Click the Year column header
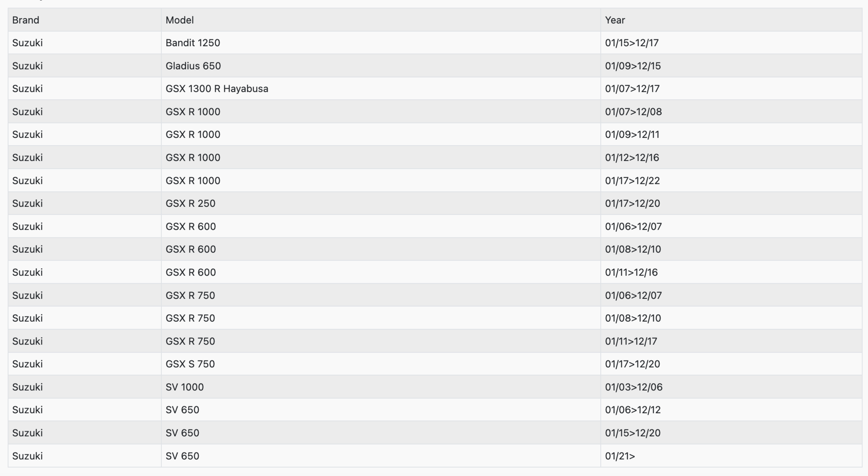The height and width of the screenshot is (476, 868). [x=615, y=20]
